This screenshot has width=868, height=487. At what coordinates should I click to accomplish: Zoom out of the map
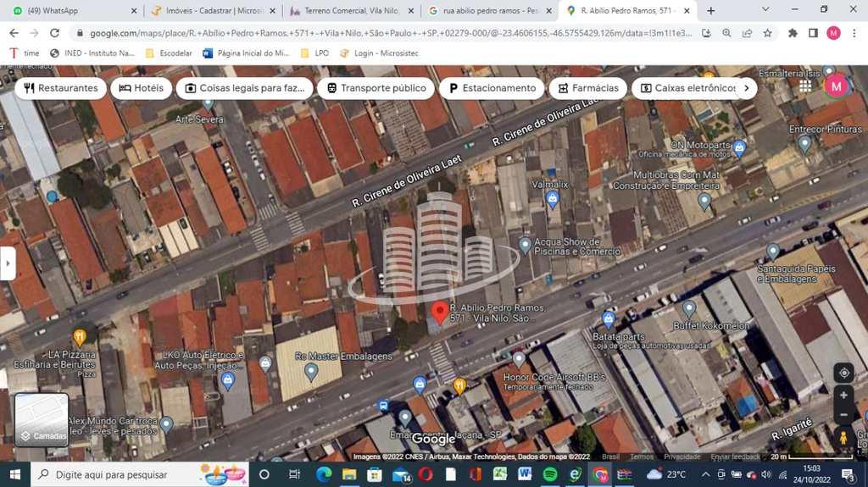pyautogui.click(x=843, y=415)
